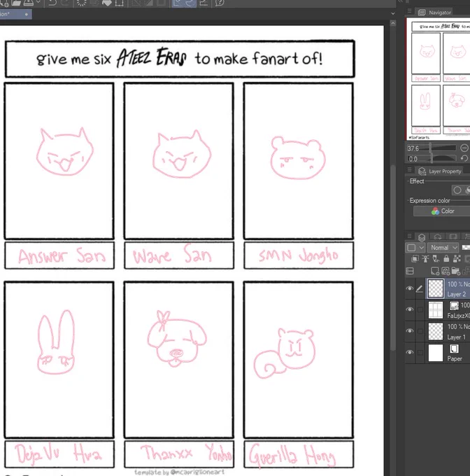Toggle the Snap to Grid icon
Screen dimensions: 470x476
(x=204, y=3)
